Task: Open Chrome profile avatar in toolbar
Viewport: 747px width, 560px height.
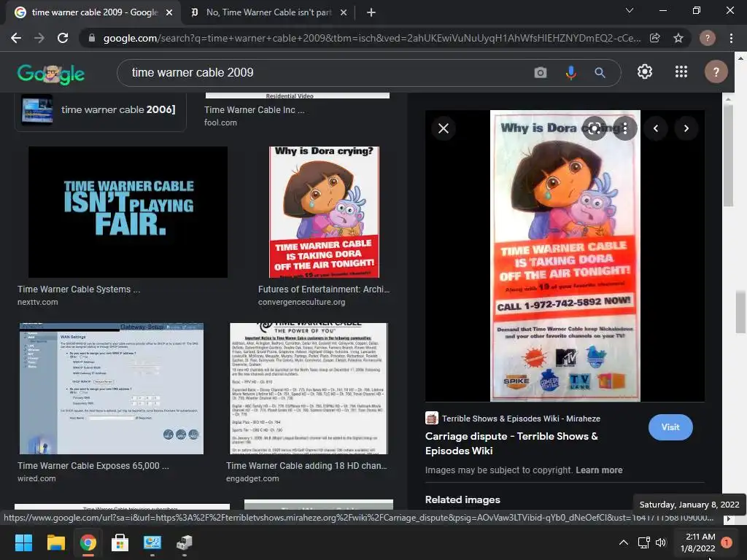Action: click(x=708, y=38)
